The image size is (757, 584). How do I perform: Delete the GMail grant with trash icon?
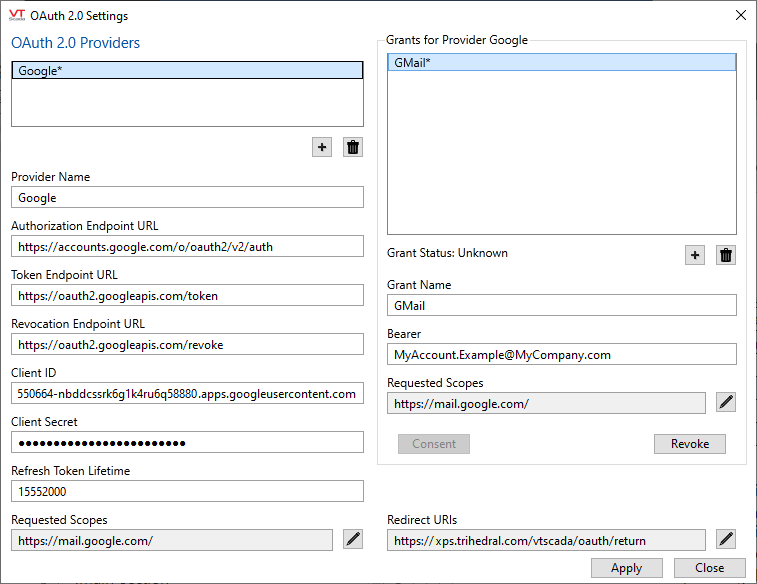pyautogui.click(x=726, y=255)
